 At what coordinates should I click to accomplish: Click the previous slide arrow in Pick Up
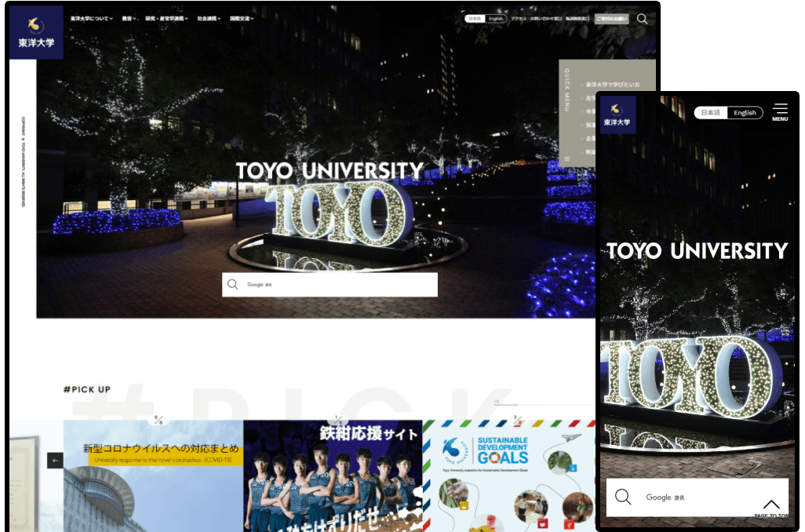click(x=55, y=460)
